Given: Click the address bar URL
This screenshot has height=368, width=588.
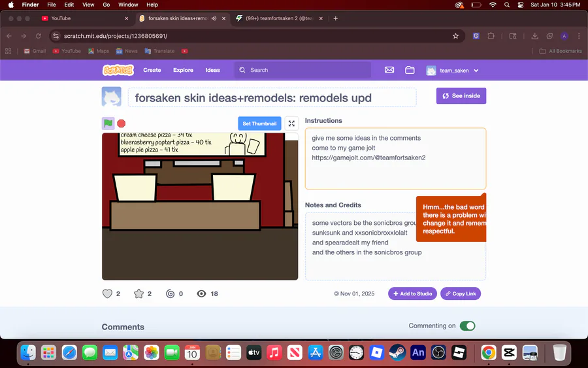Looking at the screenshot, I should [x=116, y=36].
